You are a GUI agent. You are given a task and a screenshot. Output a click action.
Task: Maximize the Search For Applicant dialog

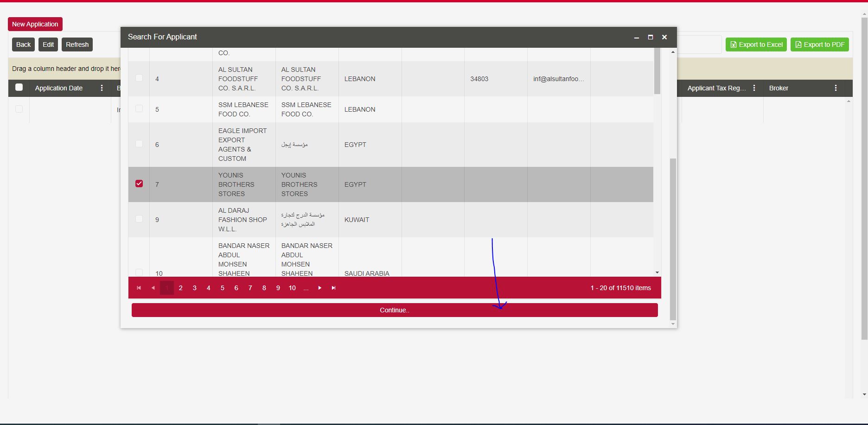tap(651, 37)
